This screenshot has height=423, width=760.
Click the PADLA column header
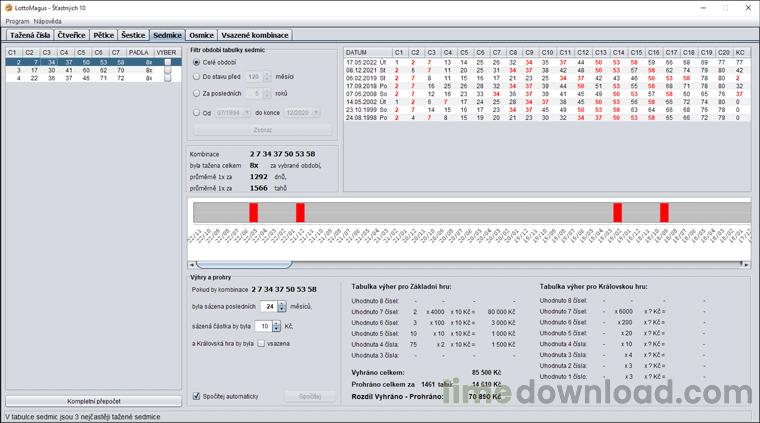[141, 52]
